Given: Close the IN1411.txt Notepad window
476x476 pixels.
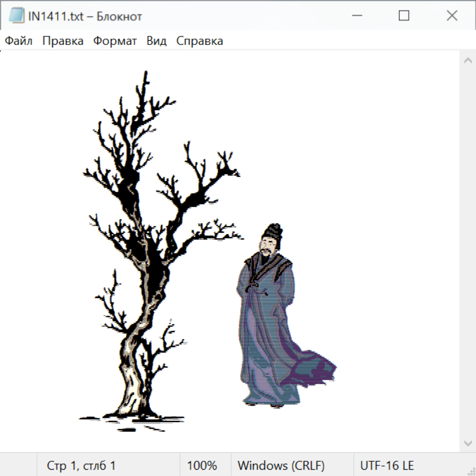Looking at the screenshot, I should pyautogui.click(x=452, y=16).
